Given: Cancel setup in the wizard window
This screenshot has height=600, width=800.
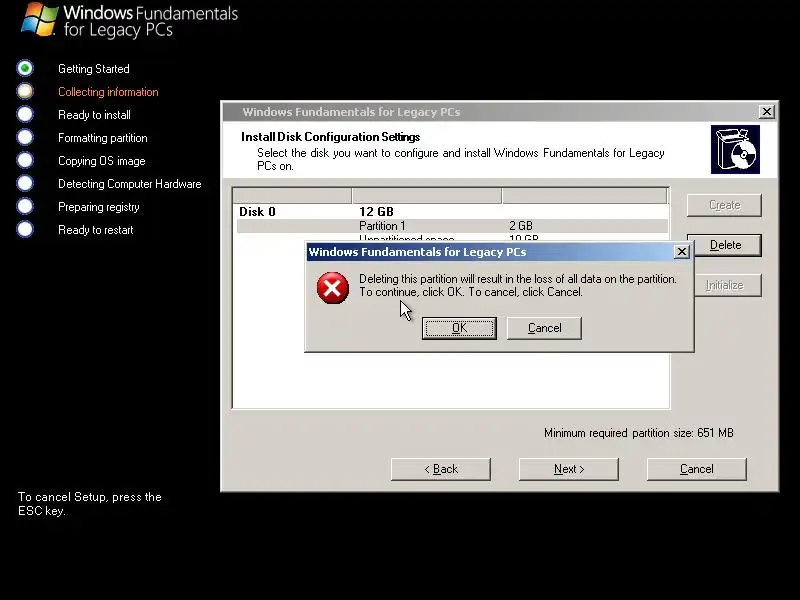Looking at the screenshot, I should pyautogui.click(x=696, y=469).
